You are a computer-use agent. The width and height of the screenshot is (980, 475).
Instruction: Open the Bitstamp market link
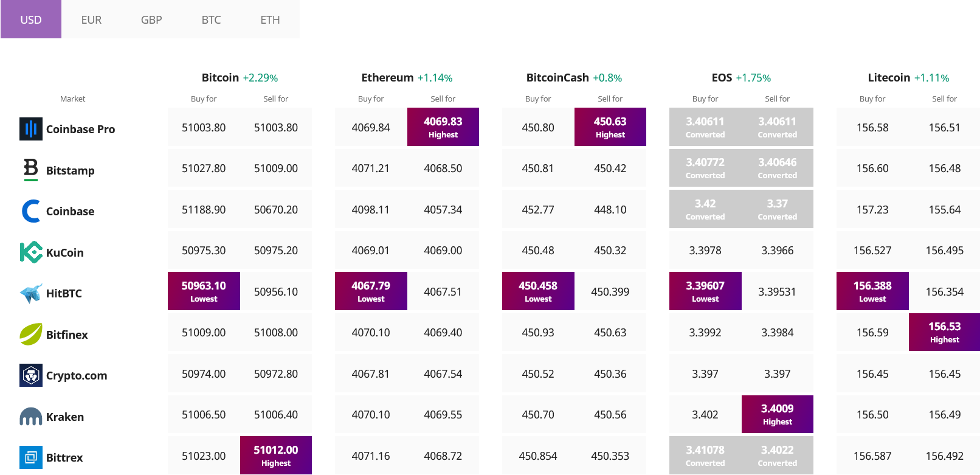coord(71,170)
